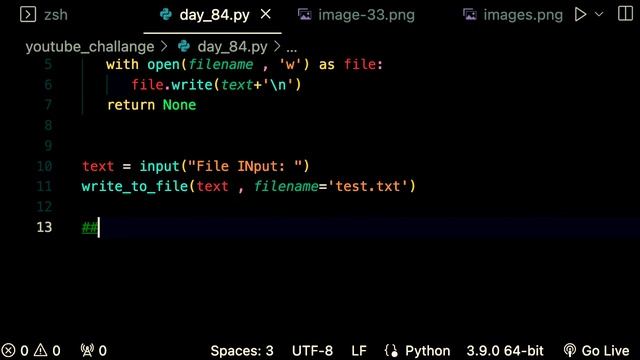
Task: Click the '##' comment on line 13
Action: (90, 227)
